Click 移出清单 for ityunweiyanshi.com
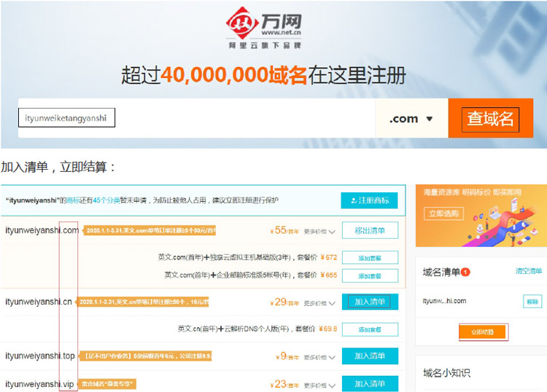Viewport: 547px width, 392px height. (x=370, y=230)
